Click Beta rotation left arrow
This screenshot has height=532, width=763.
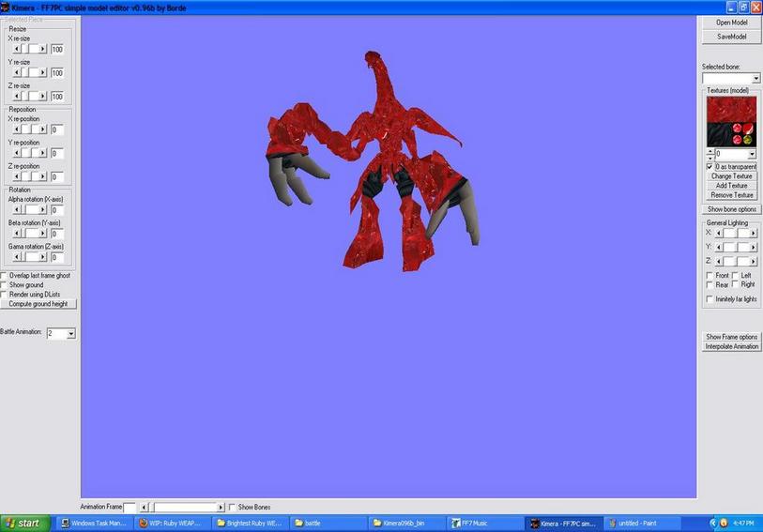click(17, 234)
